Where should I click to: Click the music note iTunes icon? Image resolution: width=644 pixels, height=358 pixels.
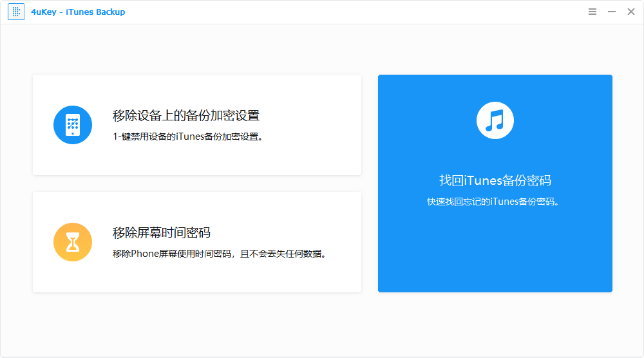coord(495,120)
